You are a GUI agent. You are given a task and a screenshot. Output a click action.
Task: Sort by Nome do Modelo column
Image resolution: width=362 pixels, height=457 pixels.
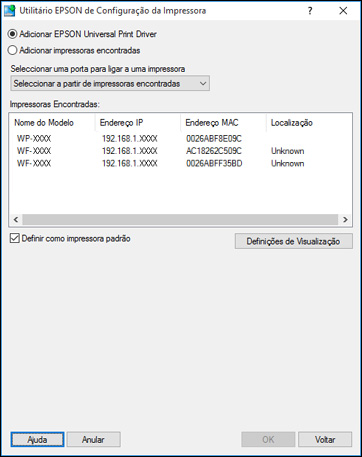(x=52, y=123)
